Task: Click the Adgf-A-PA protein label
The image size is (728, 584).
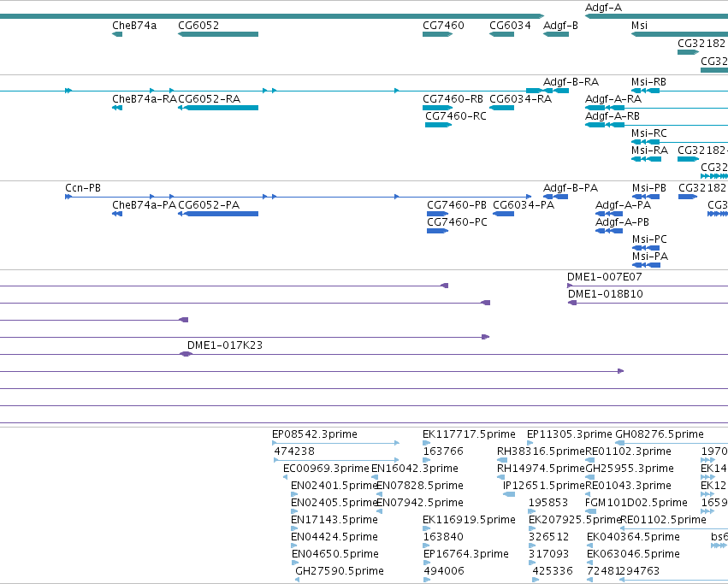Action: 623,206
